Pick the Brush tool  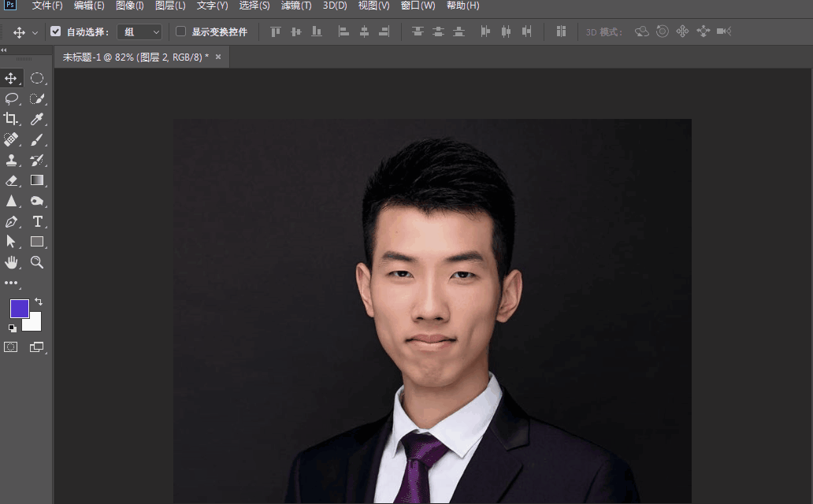click(36, 139)
